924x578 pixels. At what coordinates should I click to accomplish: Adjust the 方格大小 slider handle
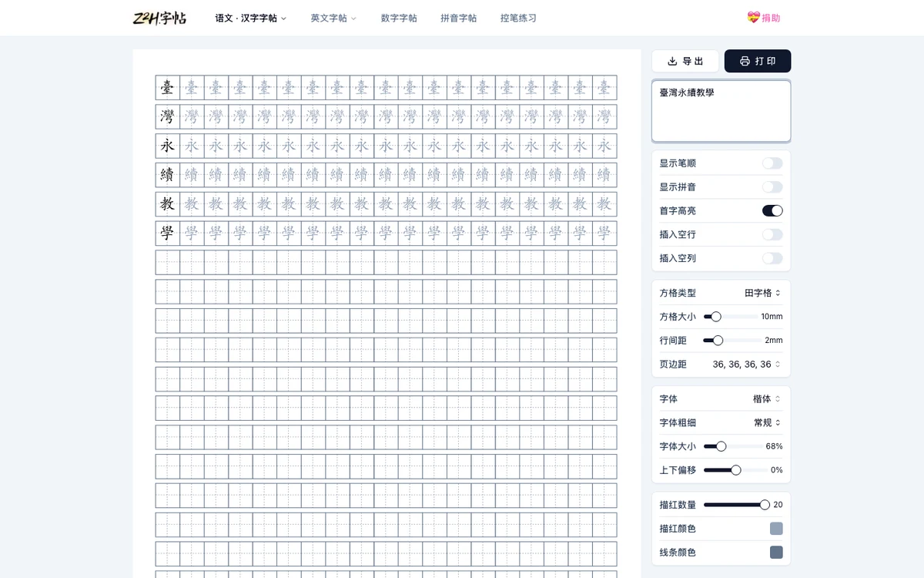[x=716, y=317]
